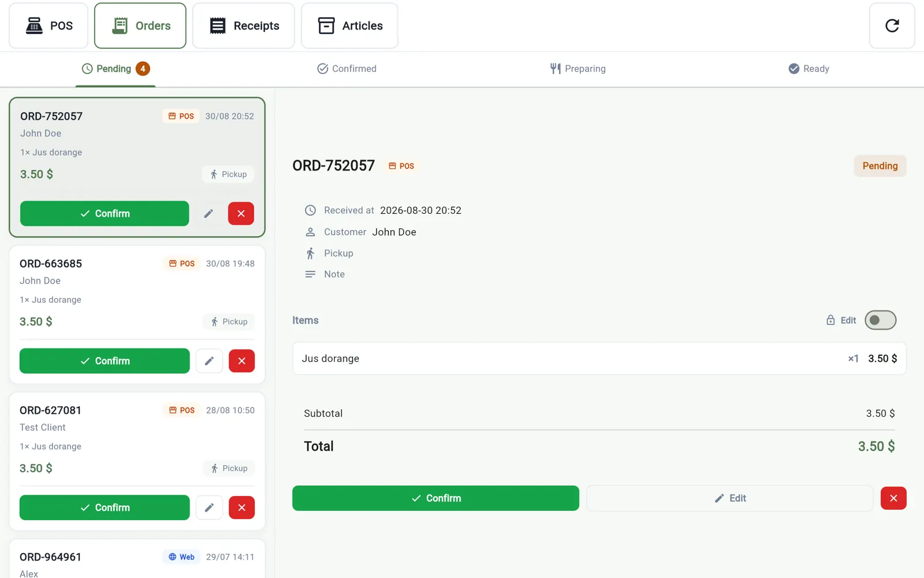Select the ORD-663685 order card title
The height and width of the screenshot is (578, 924).
click(51, 264)
